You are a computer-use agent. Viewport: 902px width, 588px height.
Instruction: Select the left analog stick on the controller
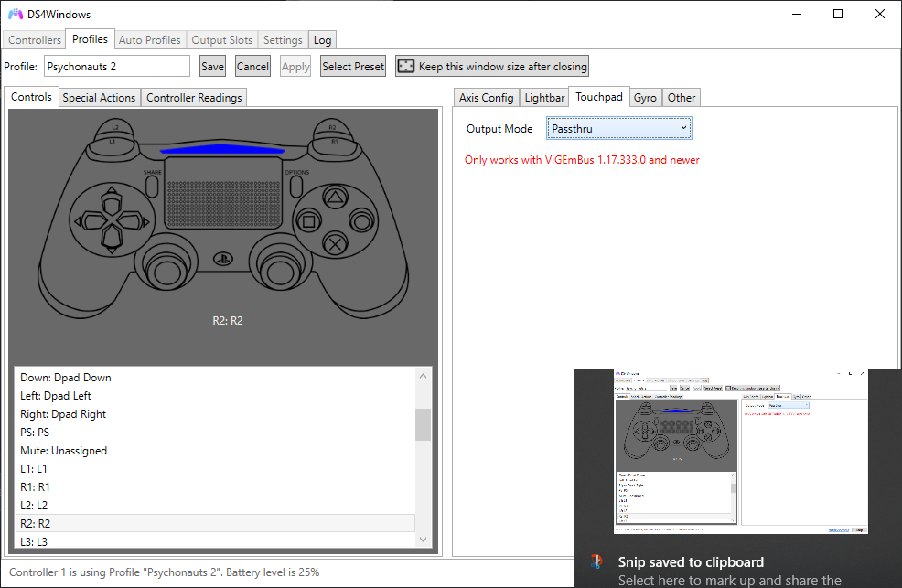coord(166,269)
